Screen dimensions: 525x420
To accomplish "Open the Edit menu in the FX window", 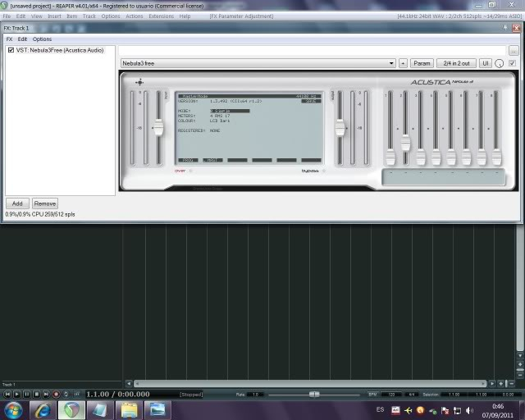I will [x=22, y=39].
